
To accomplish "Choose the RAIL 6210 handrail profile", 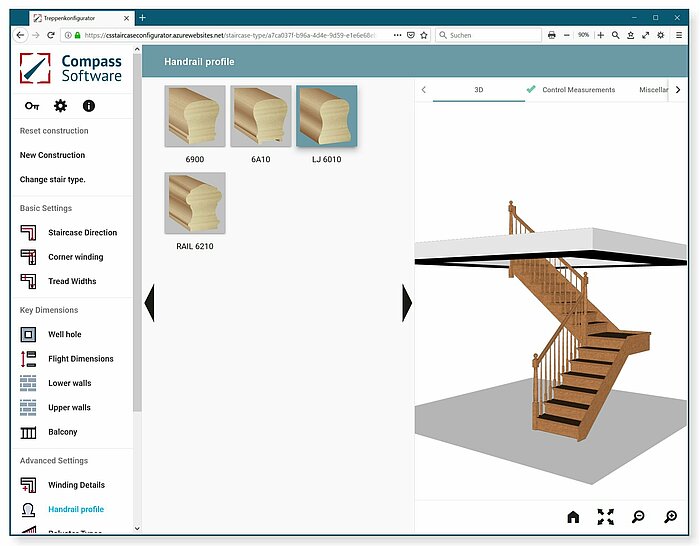I will coord(194,203).
